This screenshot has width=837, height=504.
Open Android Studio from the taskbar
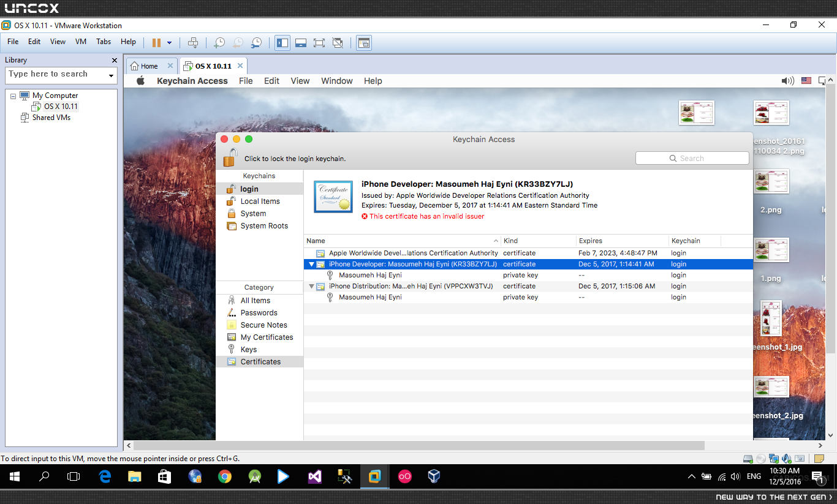click(x=254, y=476)
